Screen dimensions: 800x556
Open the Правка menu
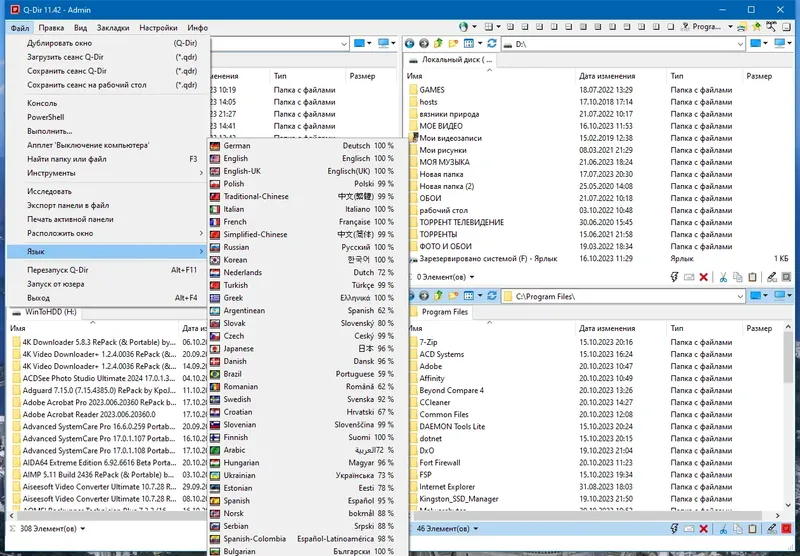(x=51, y=28)
